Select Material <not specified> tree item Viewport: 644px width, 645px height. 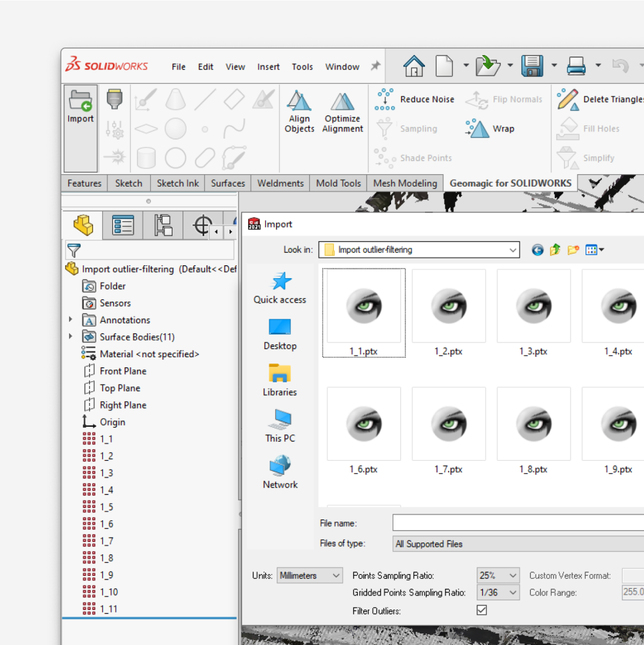pos(140,354)
